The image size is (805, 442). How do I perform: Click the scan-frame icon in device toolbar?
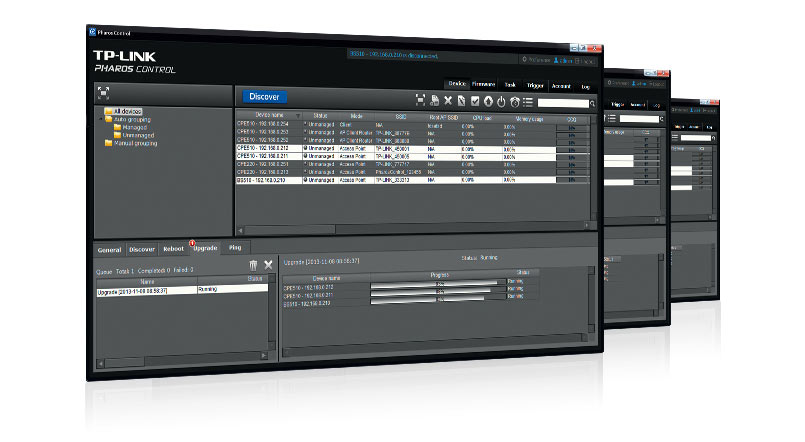420,100
